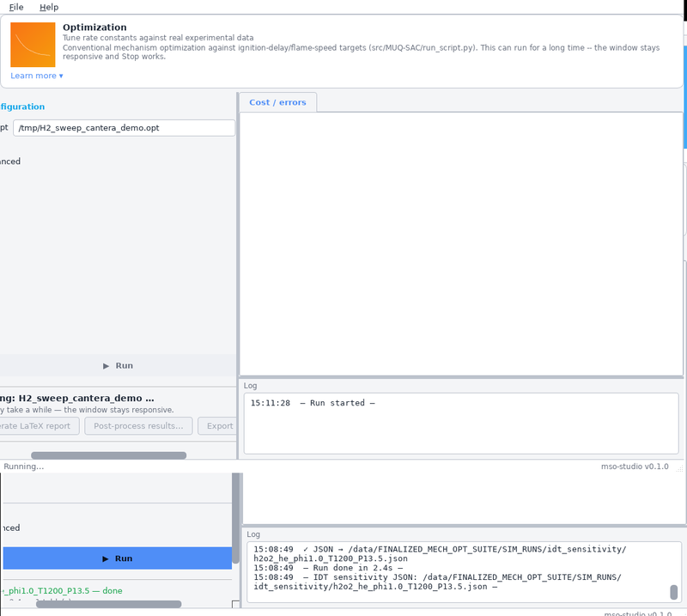This screenshot has width=687, height=616.
Task: Click the Running... status text
Action: tap(24, 467)
